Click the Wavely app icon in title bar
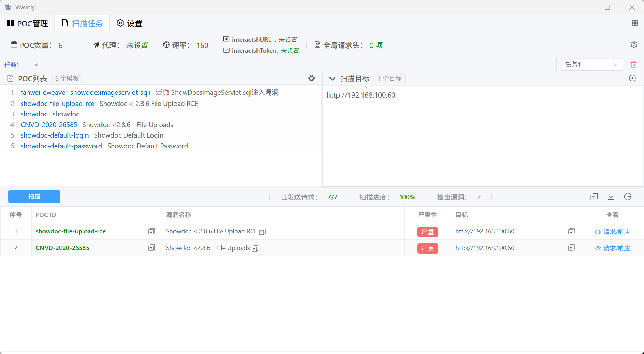Screen dimensions: 644x354 [8, 7]
